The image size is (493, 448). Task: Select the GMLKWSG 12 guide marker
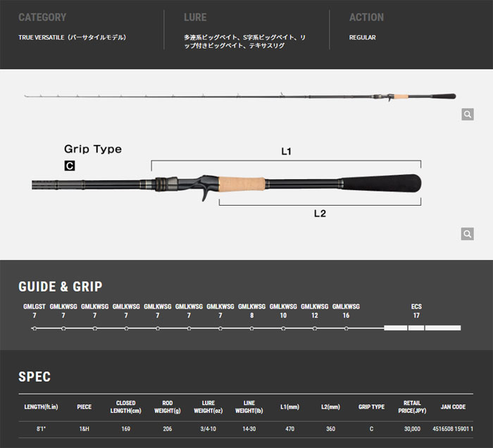point(315,328)
